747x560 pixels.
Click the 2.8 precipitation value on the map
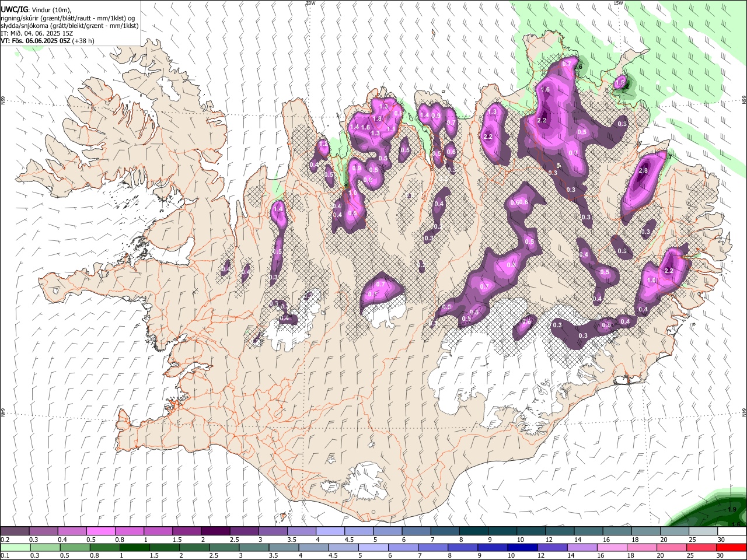(643, 170)
